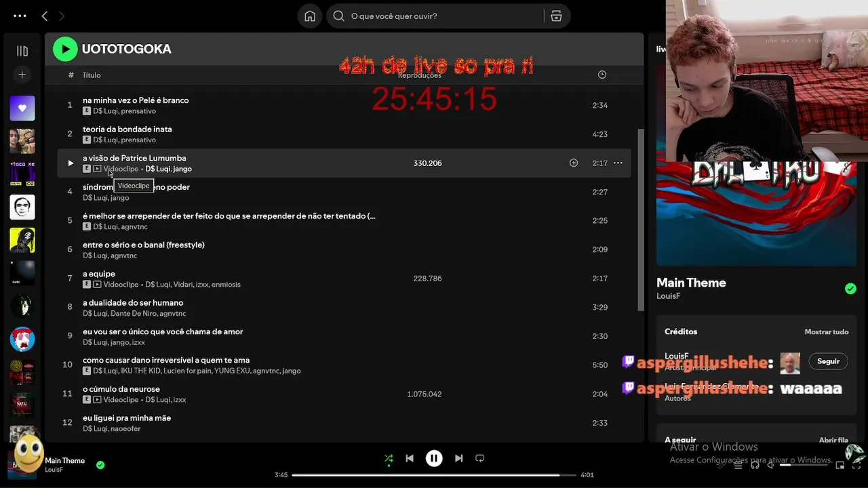This screenshot has height=488, width=868.
Task: Open artist 'naoeofer'
Action: click(x=125, y=429)
